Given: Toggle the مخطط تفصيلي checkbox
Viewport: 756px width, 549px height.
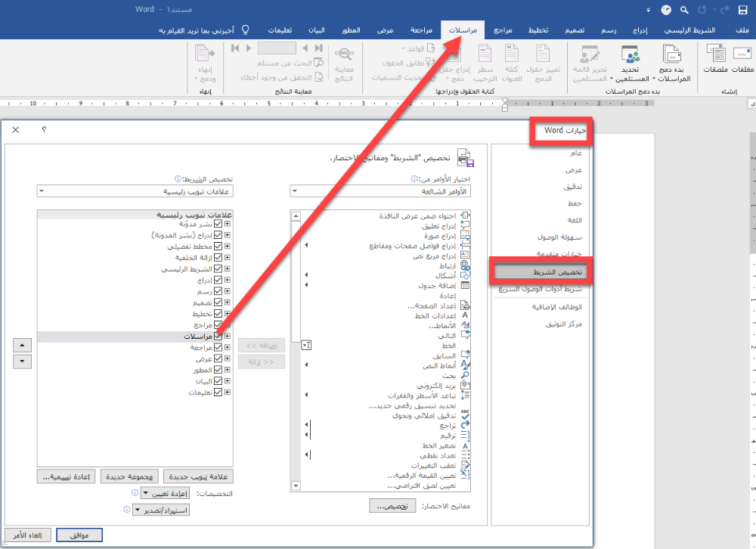Looking at the screenshot, I should point(218,246).
